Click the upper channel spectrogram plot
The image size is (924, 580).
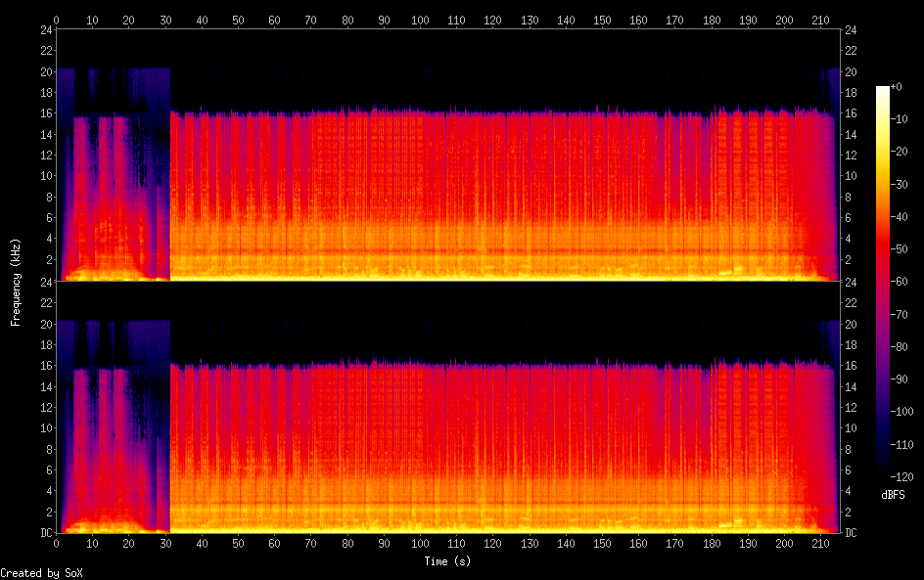tap(447, 155)
